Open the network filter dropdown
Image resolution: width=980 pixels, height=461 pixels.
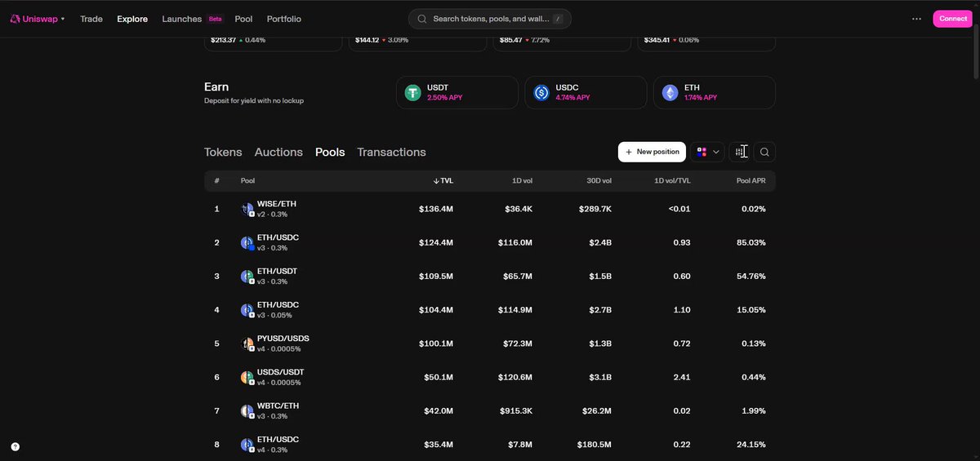708,152
